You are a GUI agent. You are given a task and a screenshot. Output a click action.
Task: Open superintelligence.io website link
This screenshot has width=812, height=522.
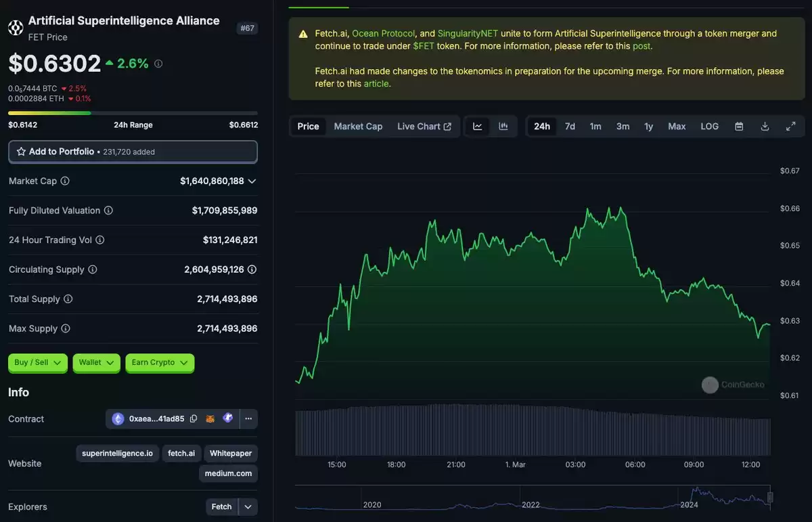tap(118, 454)
